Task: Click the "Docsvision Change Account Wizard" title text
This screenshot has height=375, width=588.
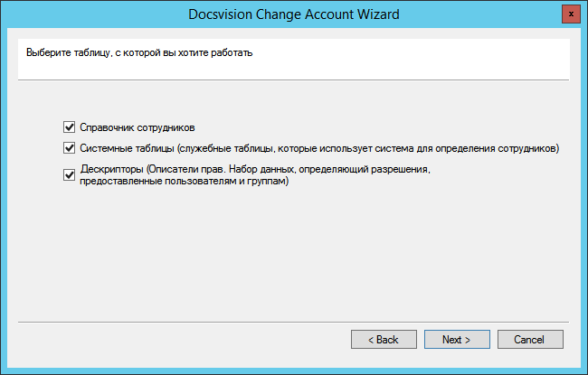Action: [294, 14]
